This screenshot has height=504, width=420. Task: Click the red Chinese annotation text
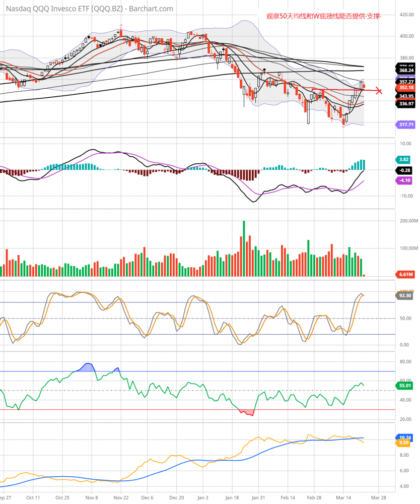click(323, 17)
